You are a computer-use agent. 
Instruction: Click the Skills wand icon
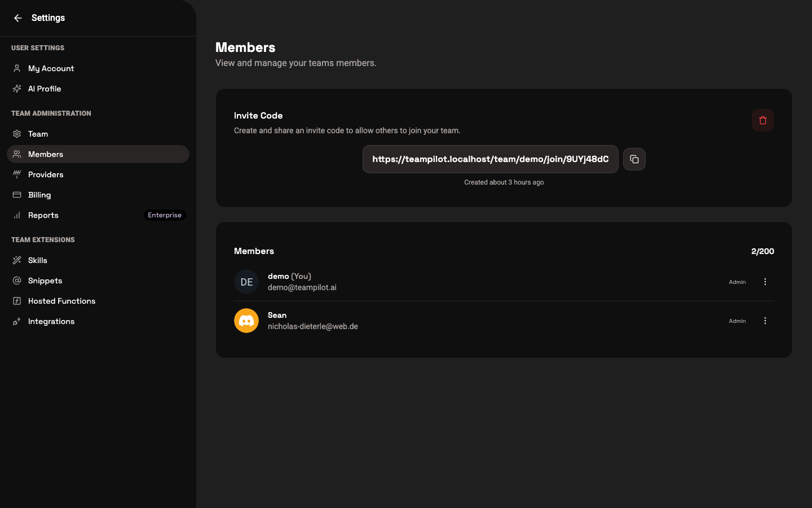[x=17, y=260]
